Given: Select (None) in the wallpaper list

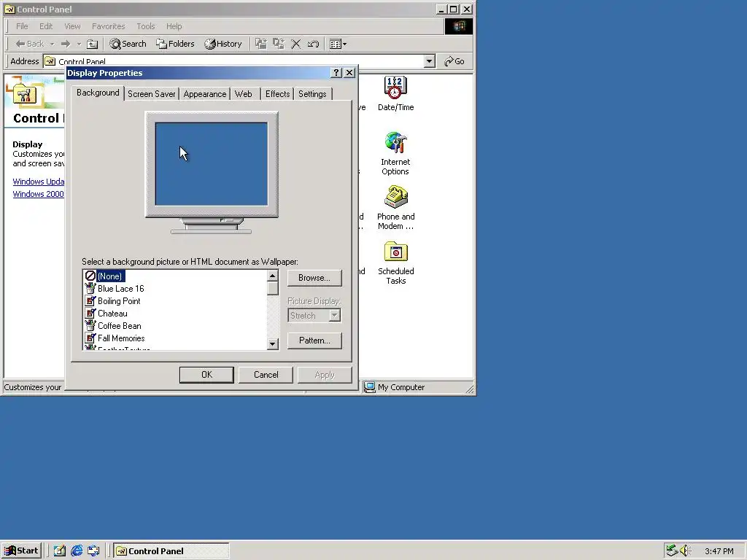Looking at the screenshot, I should click(110, 276).
